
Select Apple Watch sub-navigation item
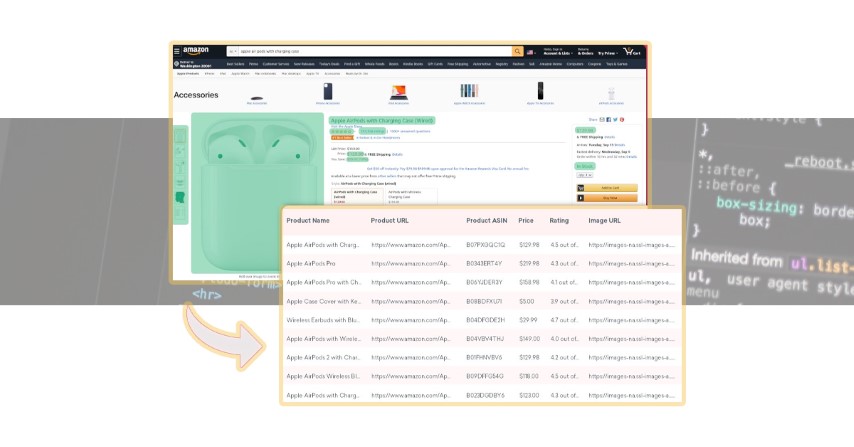(240, 74)
